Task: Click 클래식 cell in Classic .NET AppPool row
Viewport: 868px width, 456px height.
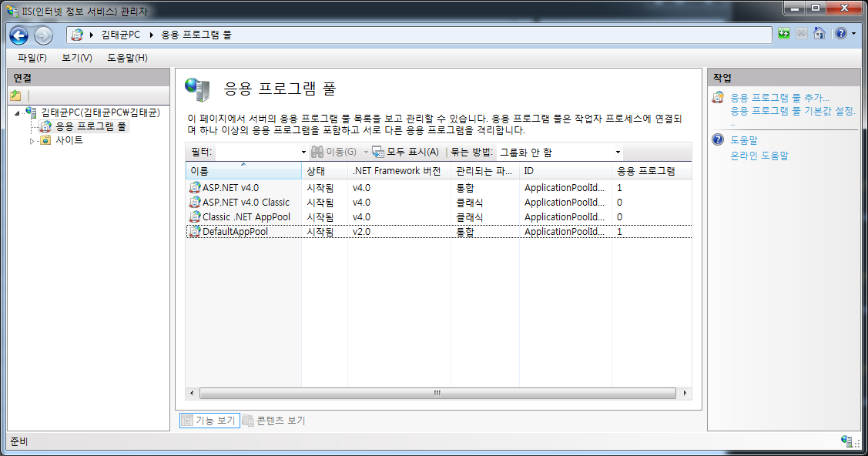Action: click(x=470, y=217)
